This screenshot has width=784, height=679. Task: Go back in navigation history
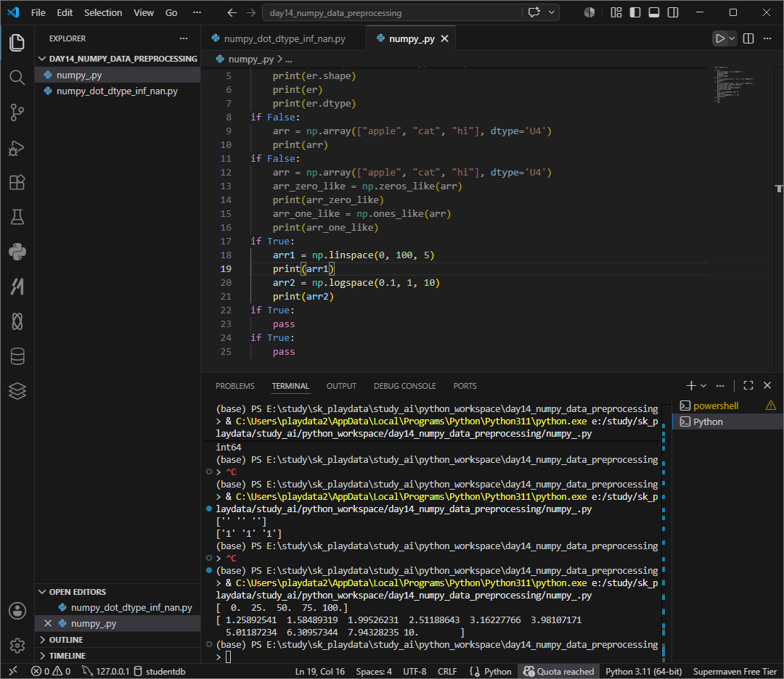pos(232,12)
